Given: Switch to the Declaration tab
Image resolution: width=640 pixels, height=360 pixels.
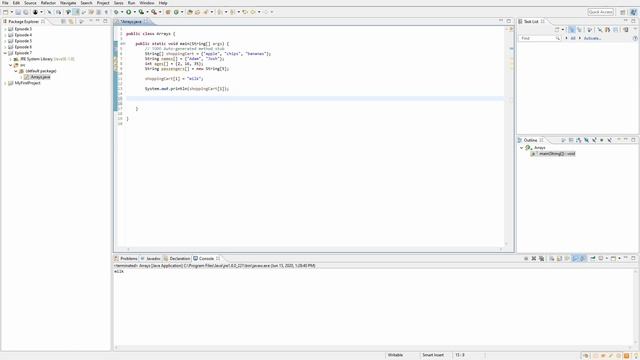Looking at the screenshot, I should (x=177, y=258).
